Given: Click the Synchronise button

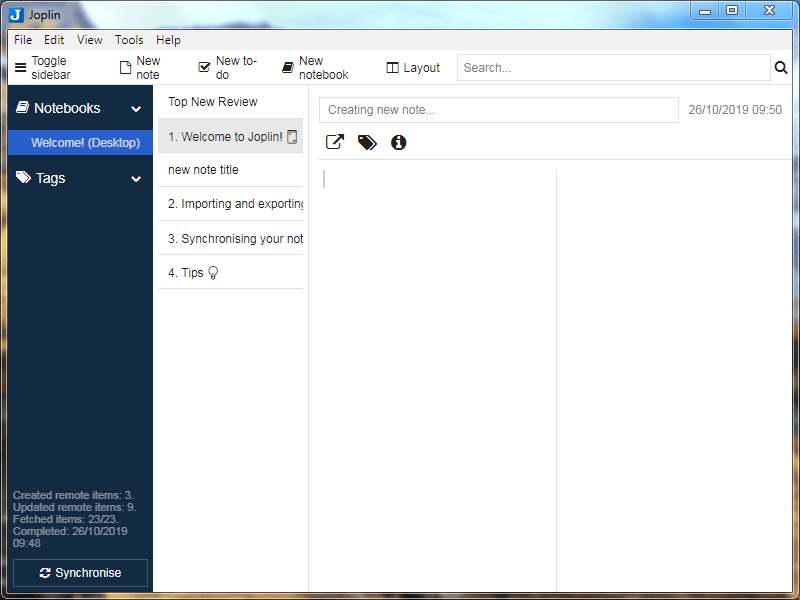Looking at the screenshot, I should [80, 572].
